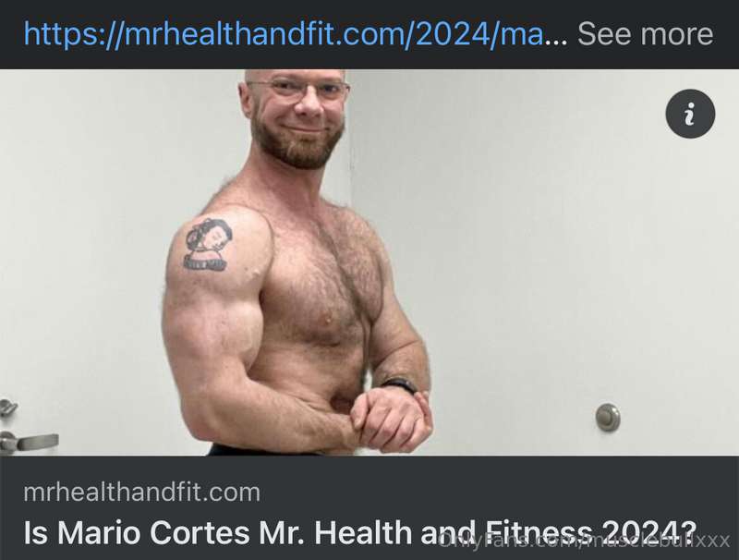Expand the post text with See more

click(x=645, y=33)
